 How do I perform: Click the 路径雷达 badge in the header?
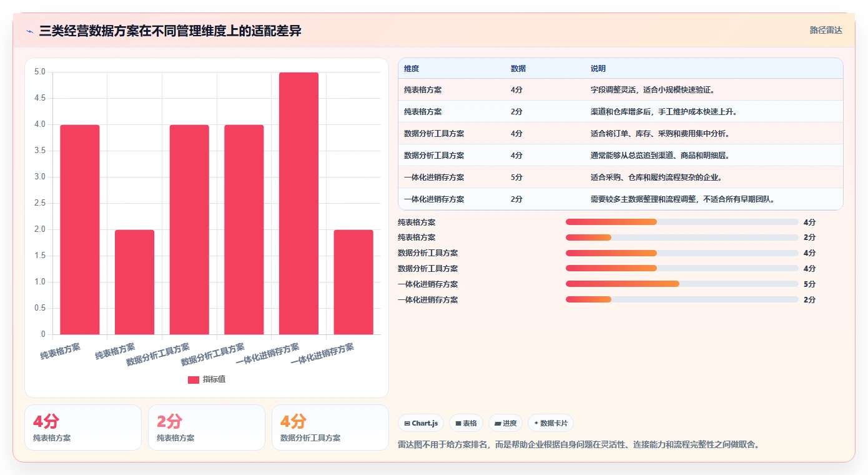click(826, 30)
